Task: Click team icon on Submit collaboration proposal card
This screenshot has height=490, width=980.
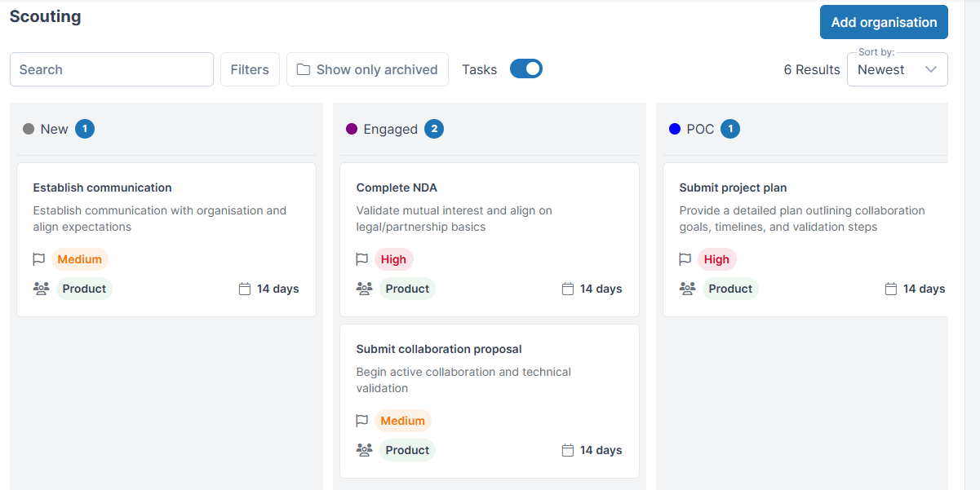Action: tap(365, 450)
